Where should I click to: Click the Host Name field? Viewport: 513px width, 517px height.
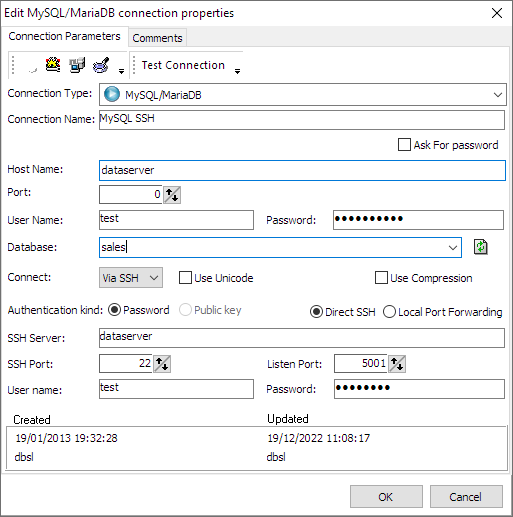(302, 170)
